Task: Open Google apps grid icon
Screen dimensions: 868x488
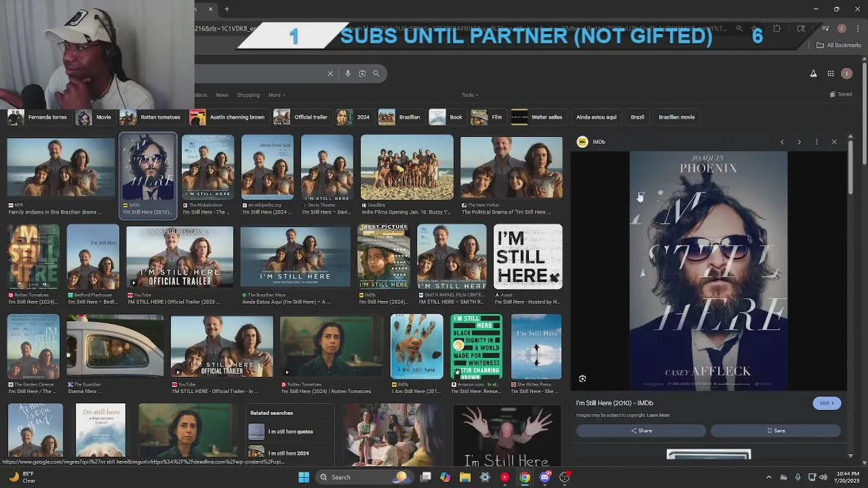Action: [831, 73]
